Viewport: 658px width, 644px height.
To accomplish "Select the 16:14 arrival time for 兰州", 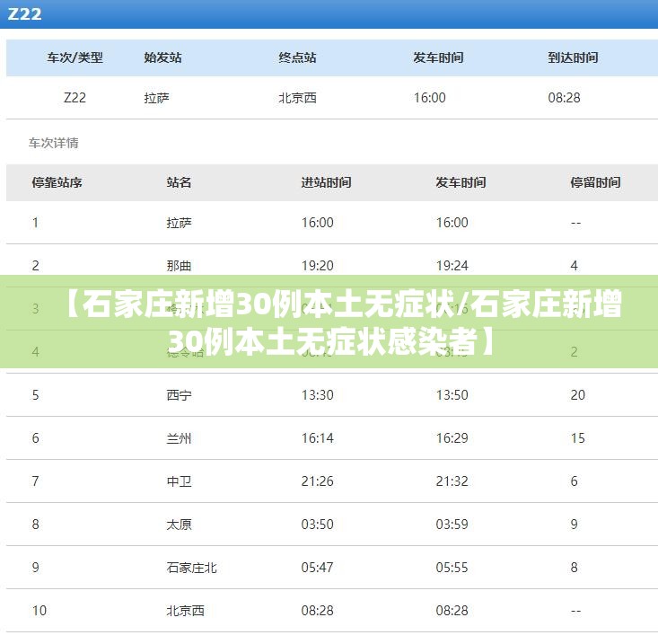I will (318, 438).
